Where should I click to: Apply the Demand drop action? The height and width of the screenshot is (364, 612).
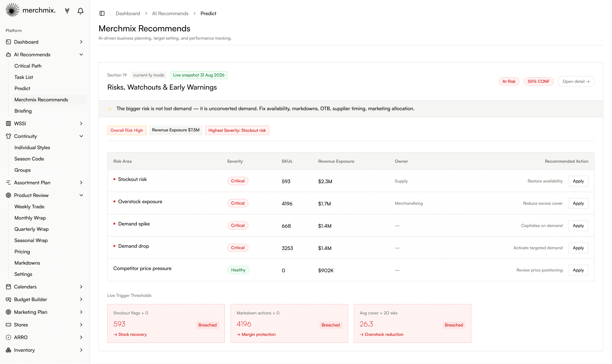tap(578, 248)
